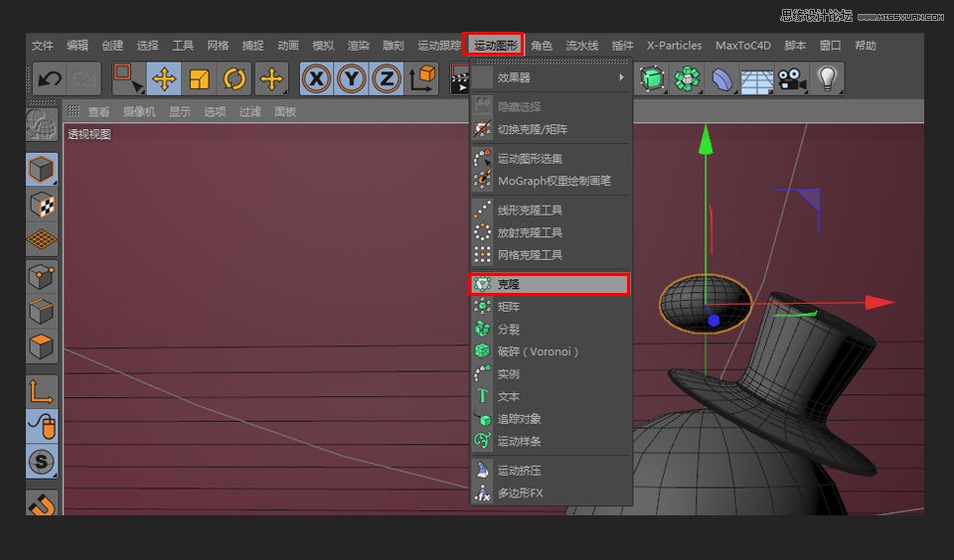Image resolution: width=954 pixels, height=560 pixels.
Task: Select the Rotate tool
Action: click(235, 78)
